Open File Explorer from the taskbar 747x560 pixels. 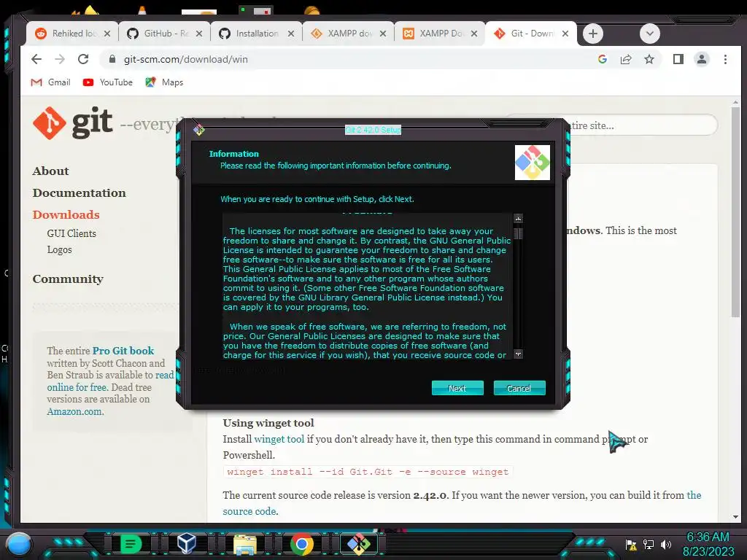[245, 544]
